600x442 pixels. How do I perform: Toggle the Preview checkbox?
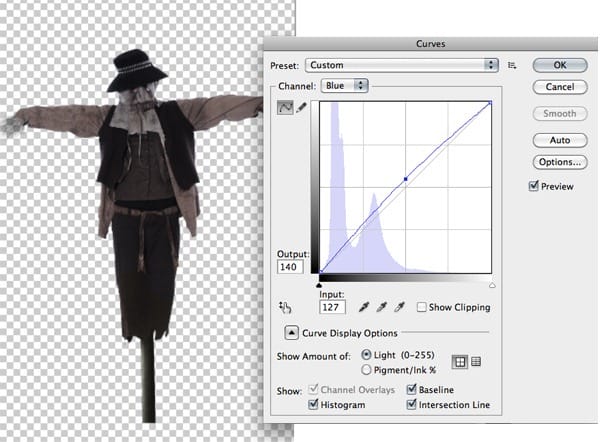tap(533, 186)
